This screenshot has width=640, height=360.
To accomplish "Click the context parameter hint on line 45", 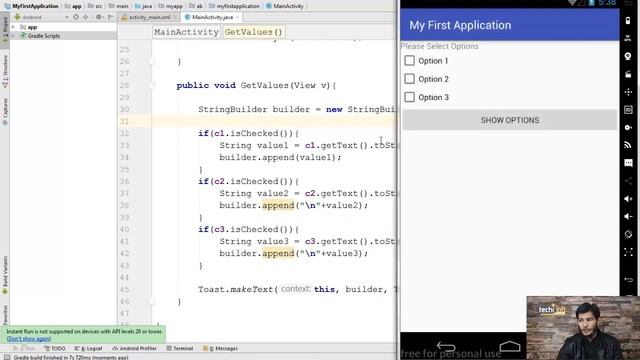I will pos(296,289).
